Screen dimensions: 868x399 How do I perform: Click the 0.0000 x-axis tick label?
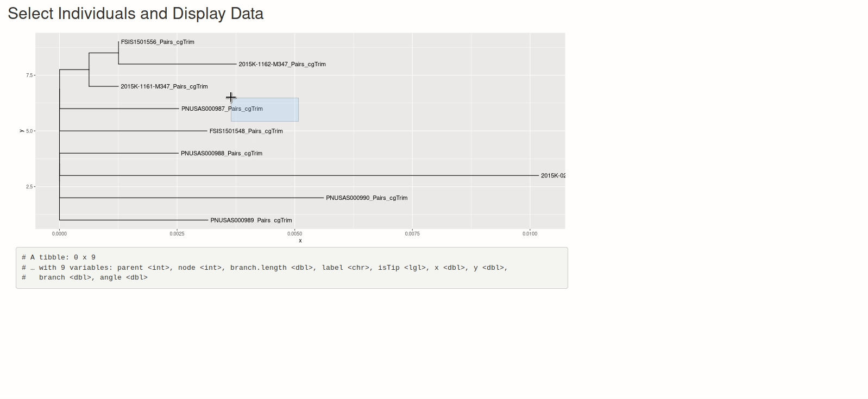(x=59, y=234)
